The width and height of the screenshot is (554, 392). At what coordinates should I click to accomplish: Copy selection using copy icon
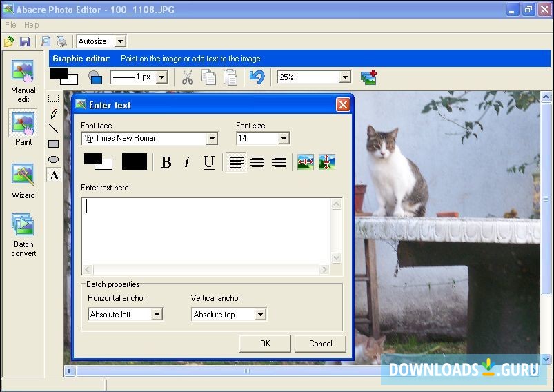(x=209, y=77)
